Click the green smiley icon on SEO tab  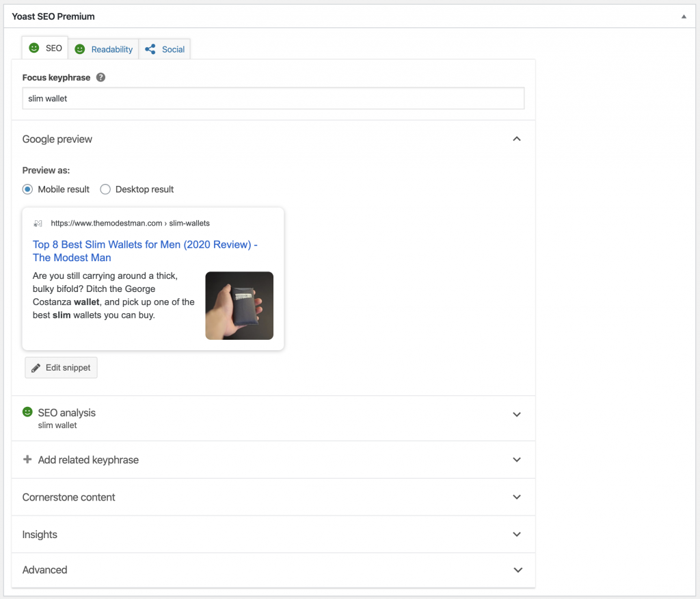34,48
